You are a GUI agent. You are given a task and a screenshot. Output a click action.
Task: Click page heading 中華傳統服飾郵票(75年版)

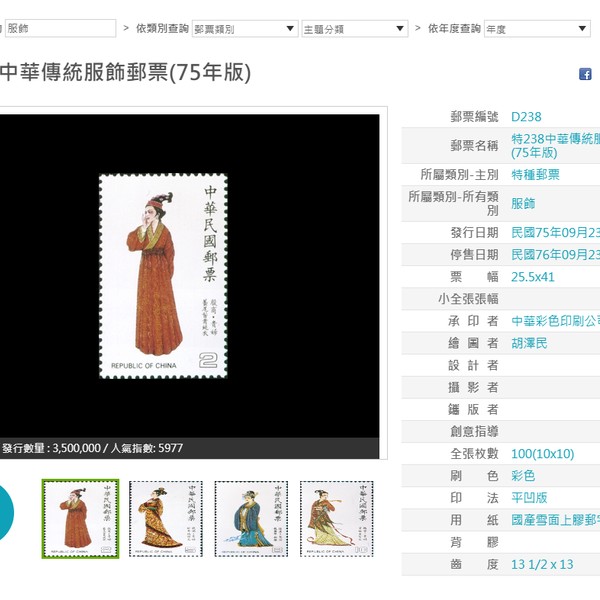(126, 72)
